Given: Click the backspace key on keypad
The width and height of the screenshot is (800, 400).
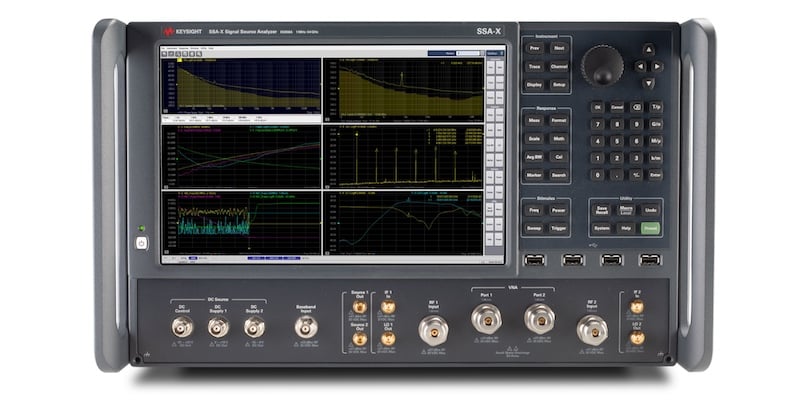Looking at the screenshot, I should point(636,107).
